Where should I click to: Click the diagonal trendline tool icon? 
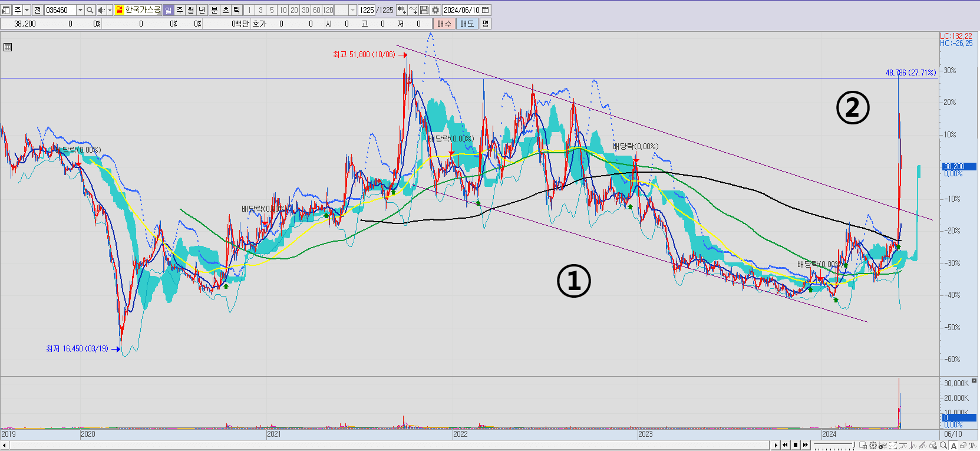[x=923, y=446]
